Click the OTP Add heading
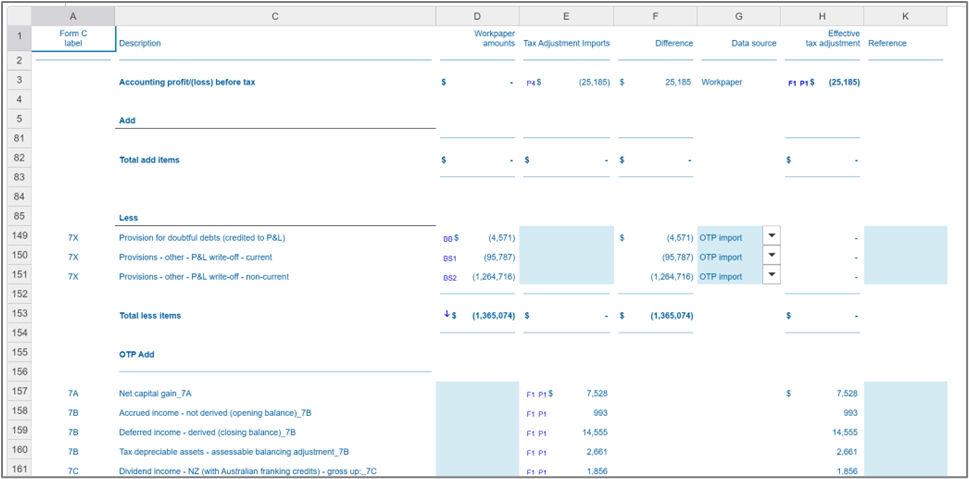 click(x=136, y=355)
